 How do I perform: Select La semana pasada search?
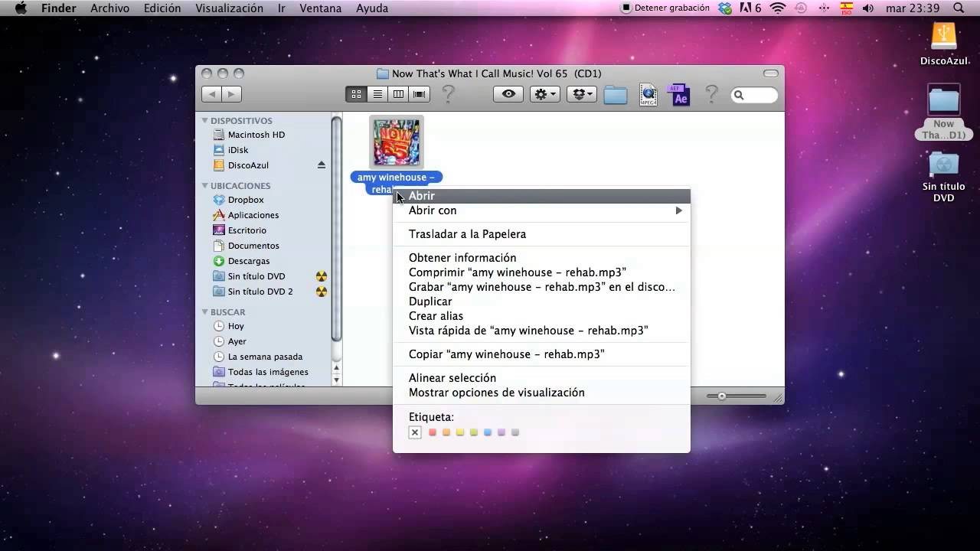(265, 357)
